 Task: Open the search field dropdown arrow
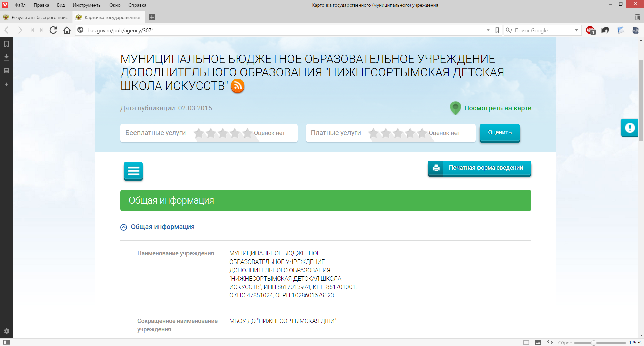[576, 30]
